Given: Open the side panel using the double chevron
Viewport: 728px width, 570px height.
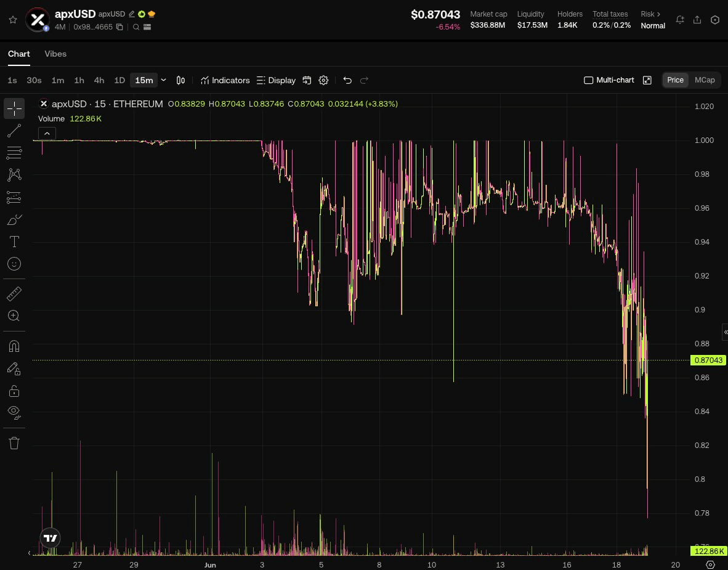Looking at the screenshot, I should (725, 332).
